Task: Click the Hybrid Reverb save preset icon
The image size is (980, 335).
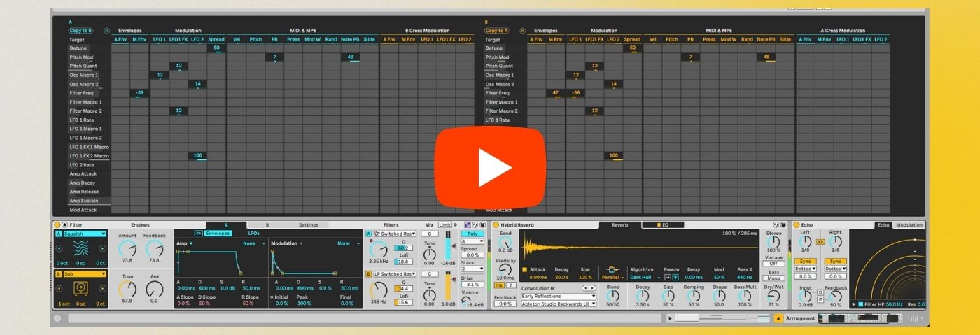Action: (x=783, y=224)
